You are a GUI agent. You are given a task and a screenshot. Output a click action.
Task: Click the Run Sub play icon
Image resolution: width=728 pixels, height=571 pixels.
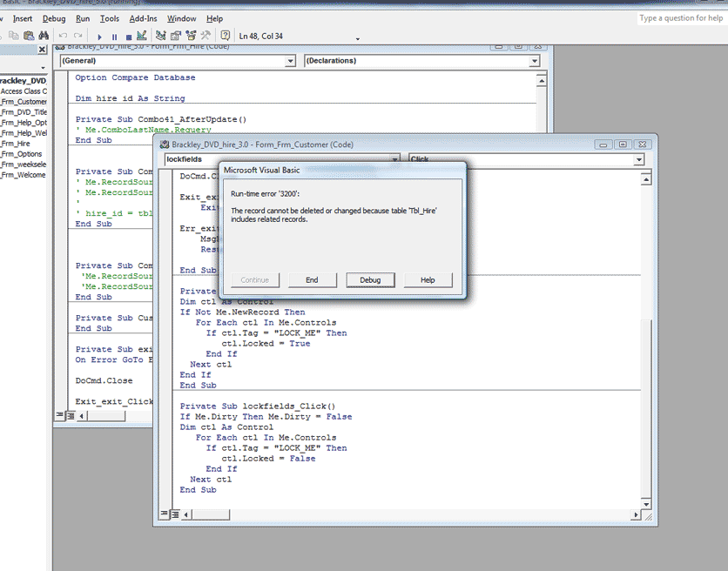click(x=100, y=37)
